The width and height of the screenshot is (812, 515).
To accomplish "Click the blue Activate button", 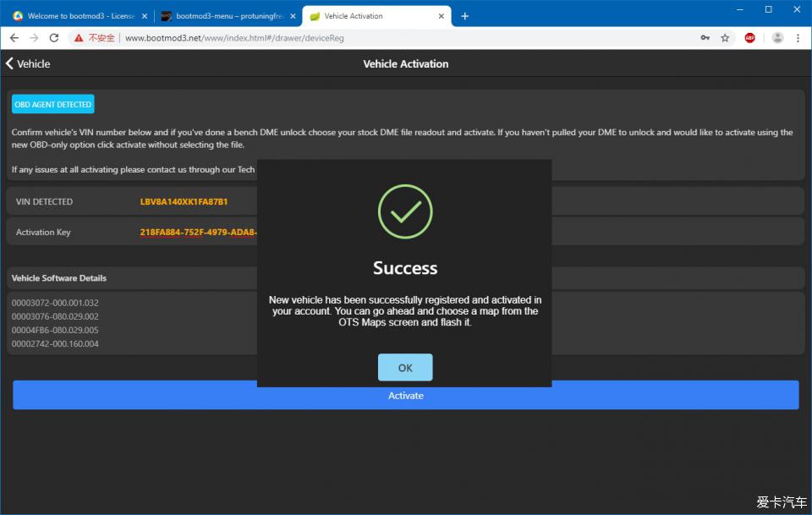I will [x=405, y=396].
